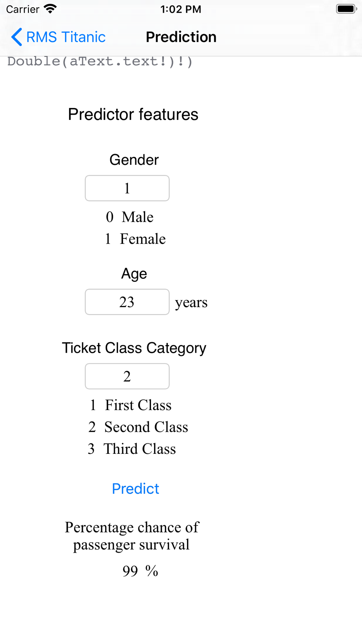362x644 pixels.
Task: Tap the back chevron icon
Action: click(x=17, y=37)
